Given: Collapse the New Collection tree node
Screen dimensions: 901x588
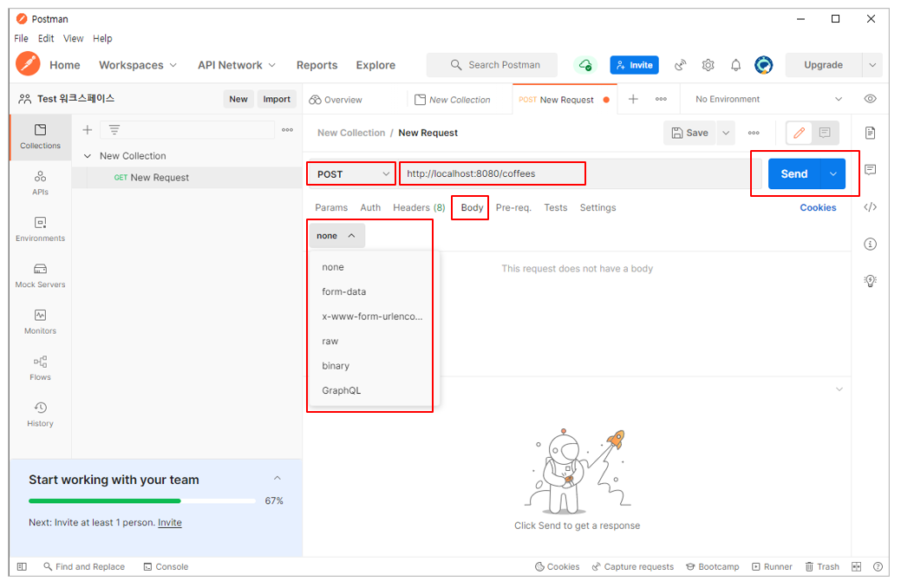Looking at the screenshot, I should coord(88,156).
